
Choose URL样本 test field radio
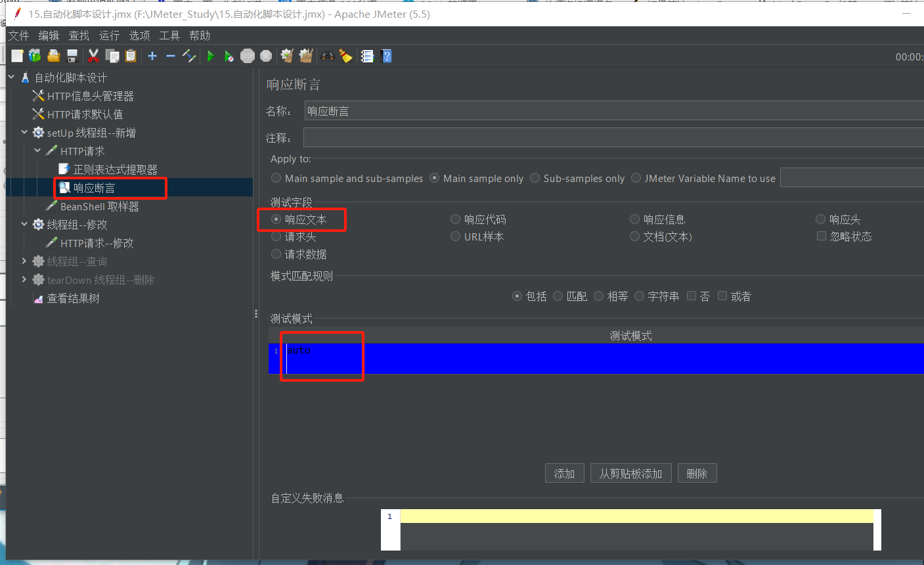[x=456, y=236]
